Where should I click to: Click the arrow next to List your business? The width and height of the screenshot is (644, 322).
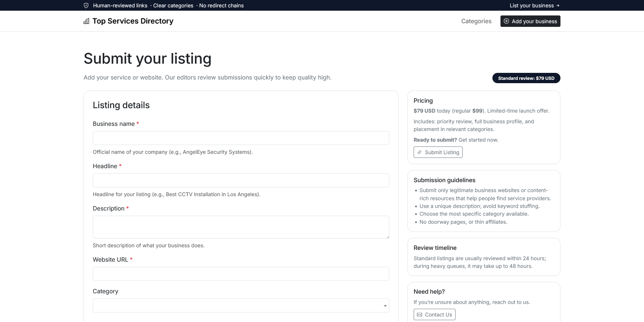pos(558,6)
